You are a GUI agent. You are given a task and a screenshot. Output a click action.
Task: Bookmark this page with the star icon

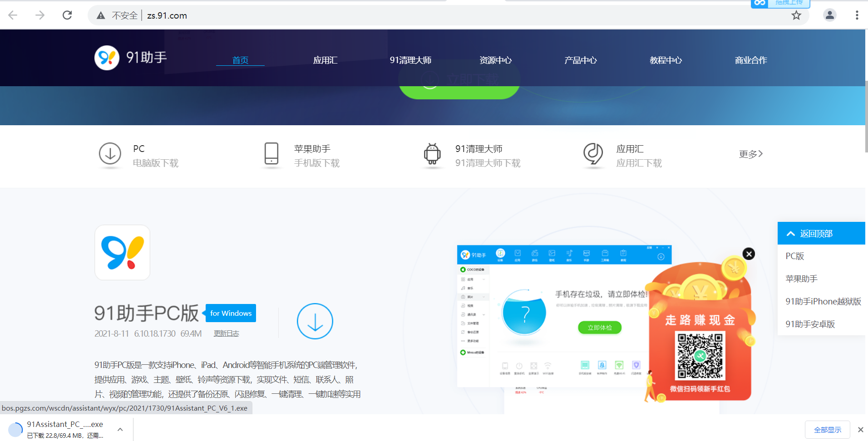796,15
